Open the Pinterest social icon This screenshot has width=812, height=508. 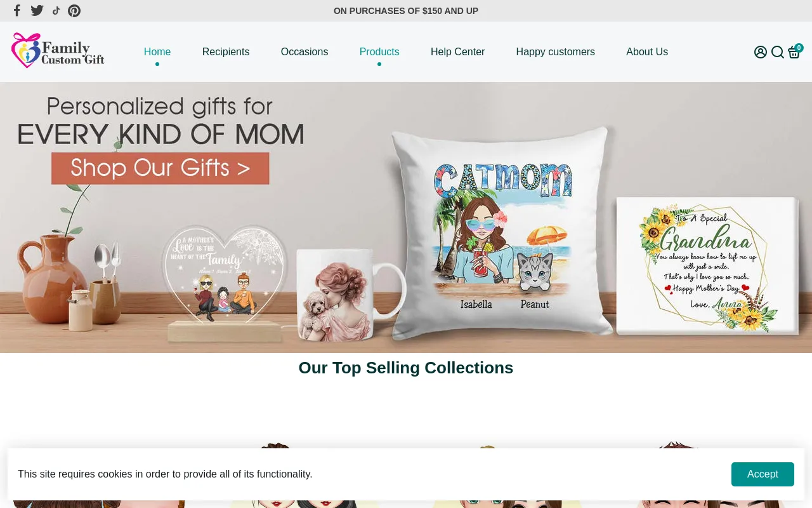tap(74, 11)
